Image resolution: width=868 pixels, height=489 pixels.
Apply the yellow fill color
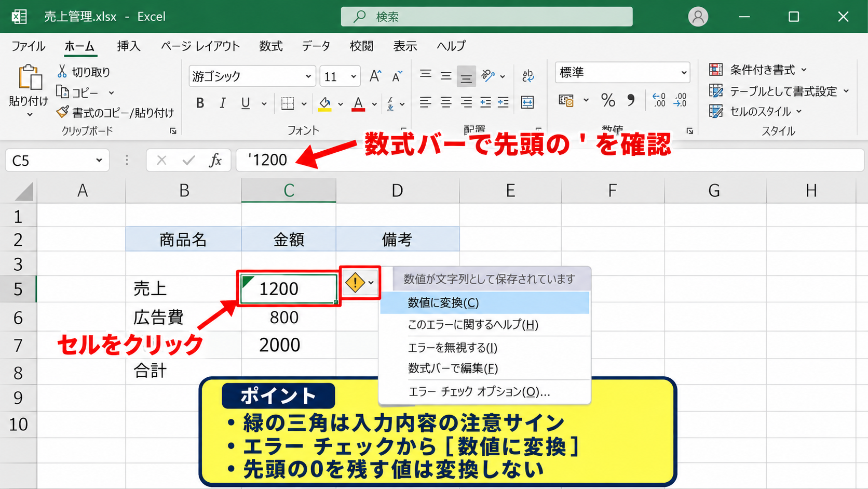click(x=325, y=103)
